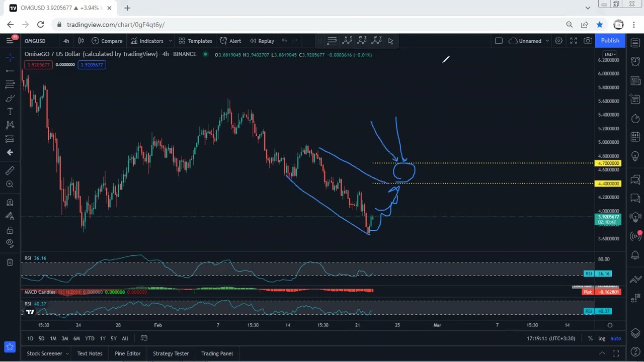Open go to date calendar icon
This screenshot has width=644, height=362.
pyautogui.click(x=144, y=338)
